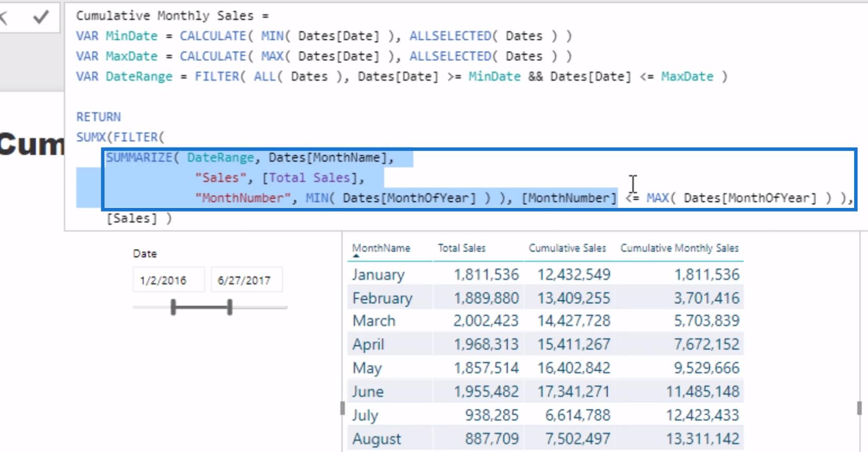This screenshot has width=868, height=452.
Task: Sort by the Cumulative Sales column header
Action: [x=567, y=248]
